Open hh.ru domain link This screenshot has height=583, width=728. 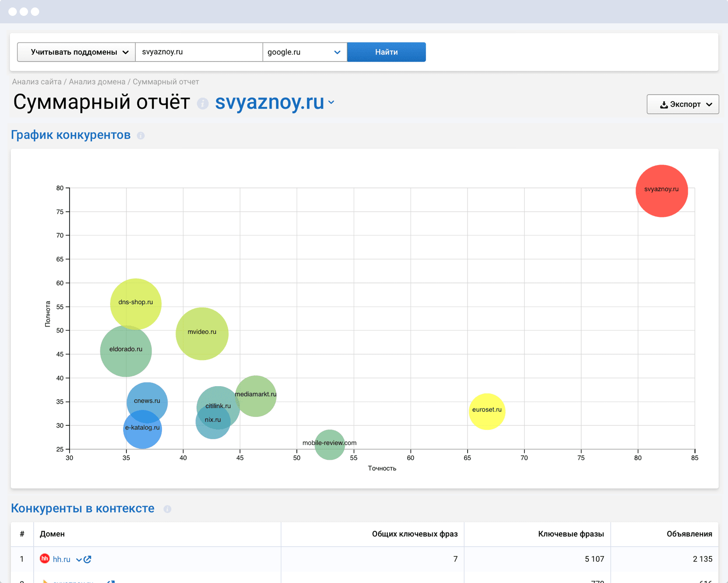point(62,559)
